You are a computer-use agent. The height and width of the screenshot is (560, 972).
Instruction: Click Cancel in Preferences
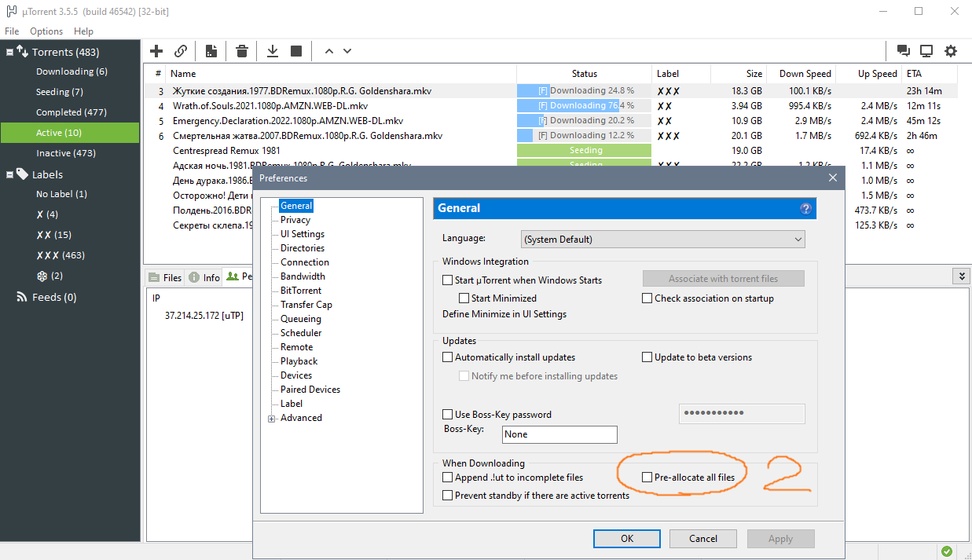(x=703, y=539)
